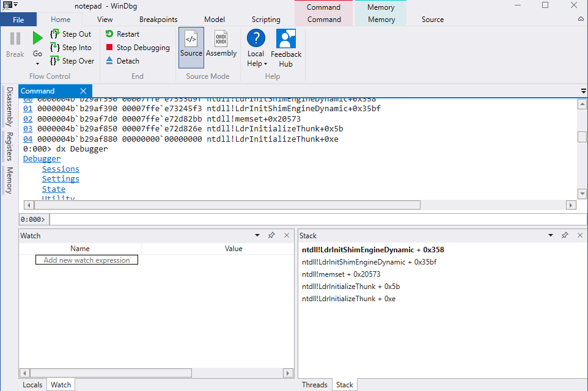Open the Watch panel options dropdown
This screenshot has height=391, width=588.
[x=257, y=235]
